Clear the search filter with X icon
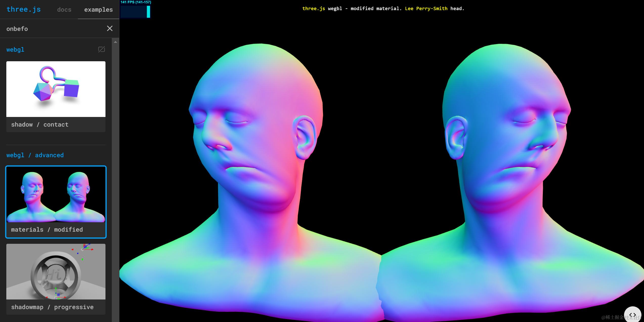This screenshot has height=322, width=644. click(x=110, y=28)
